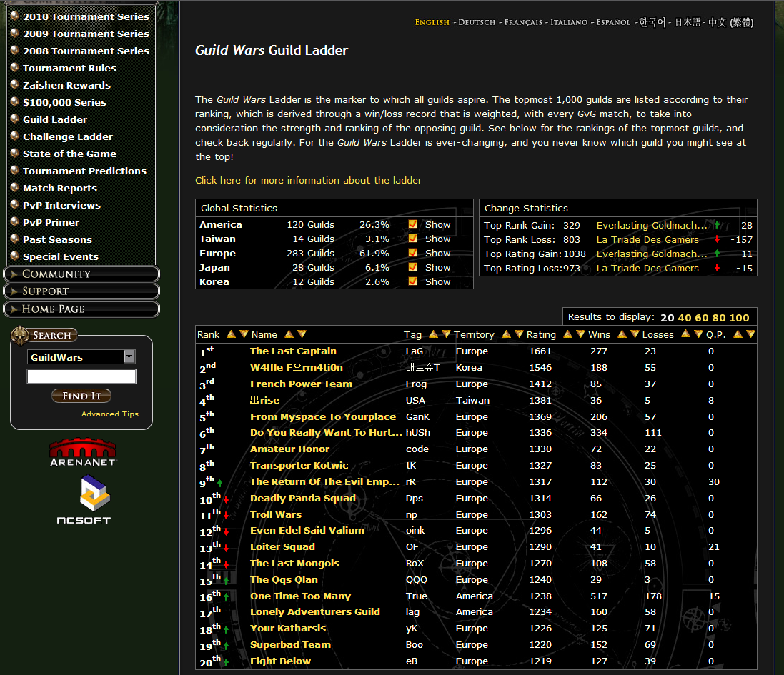Open Past Seasons in sidebar
The image size is (784, 675).
point(57,239)
